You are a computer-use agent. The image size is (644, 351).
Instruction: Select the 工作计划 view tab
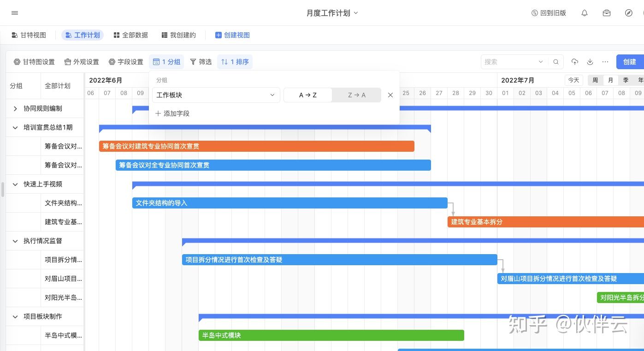coord(83,35)
